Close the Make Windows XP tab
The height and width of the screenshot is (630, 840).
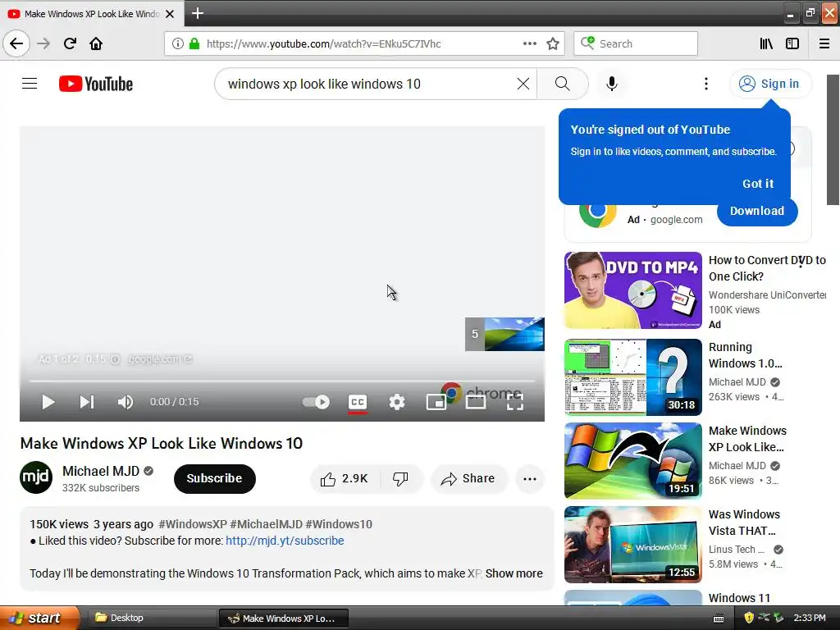tap(170, 14)
